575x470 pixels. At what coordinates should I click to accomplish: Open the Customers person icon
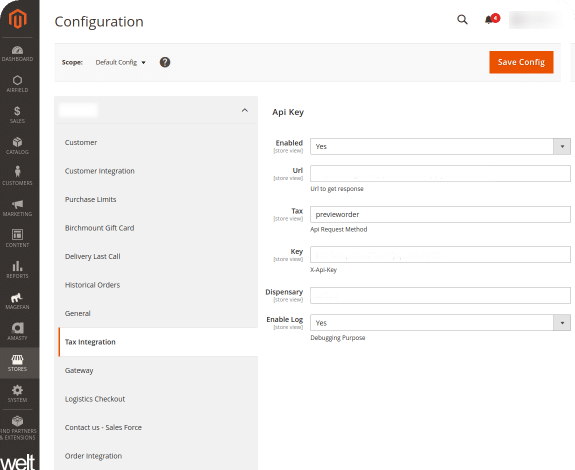(x=17, y=176)
